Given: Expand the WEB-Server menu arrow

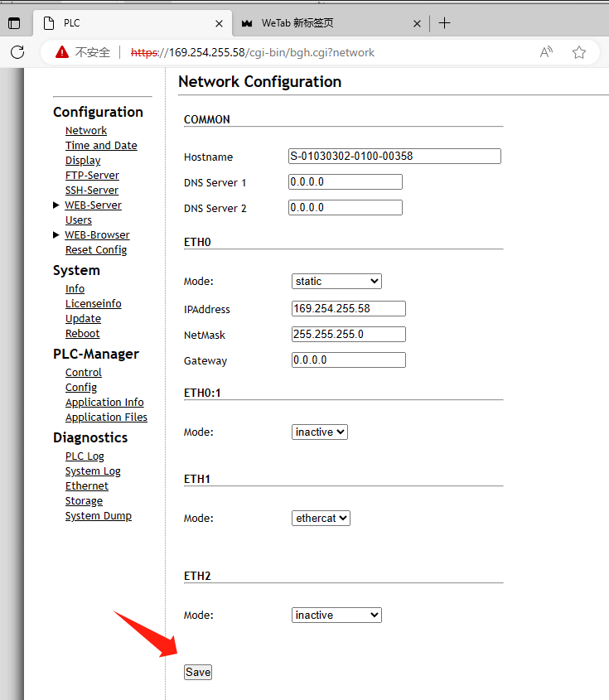Looking at the screenshot, I should [56, 205].
